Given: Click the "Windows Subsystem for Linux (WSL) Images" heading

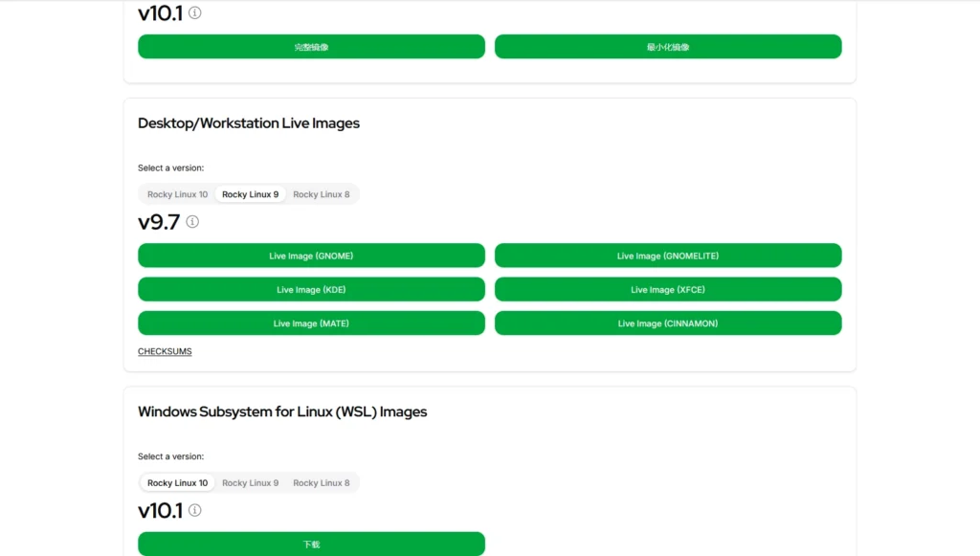Looking at the screenshot, I should [x=282, y=411].
